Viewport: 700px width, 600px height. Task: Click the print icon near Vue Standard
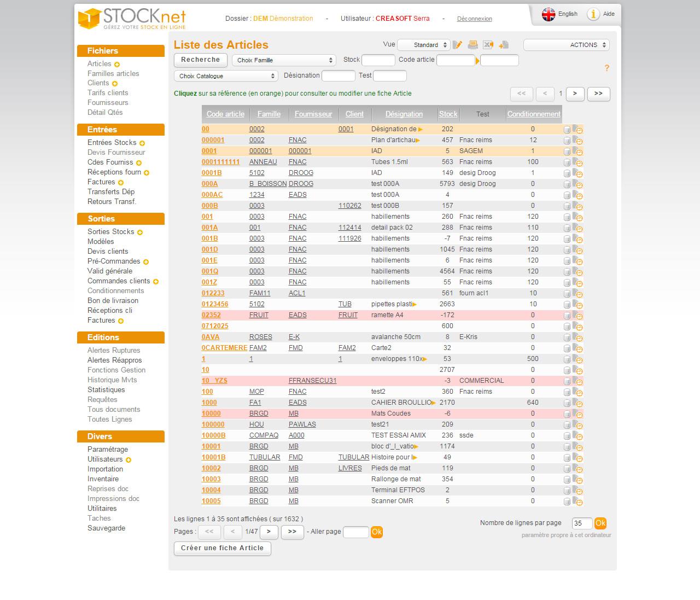(472, 44)
